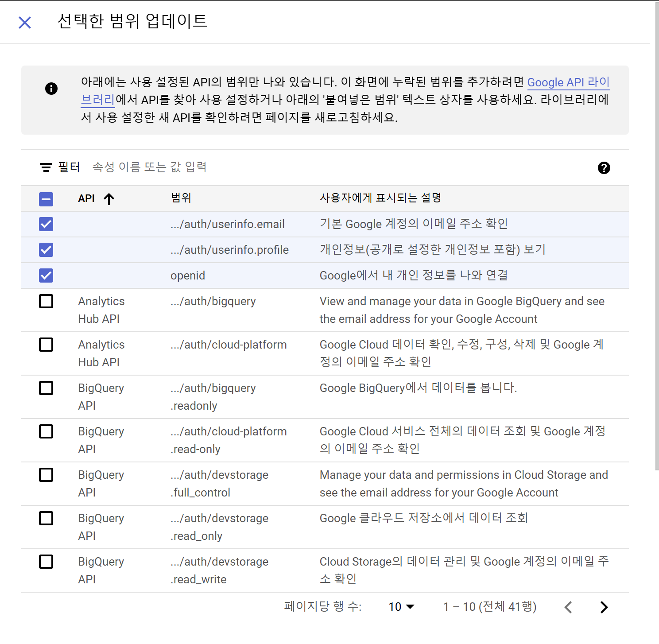Click the 필터 label
The width and height of the screenshot is (659, 644).
[x=69, y=167]
